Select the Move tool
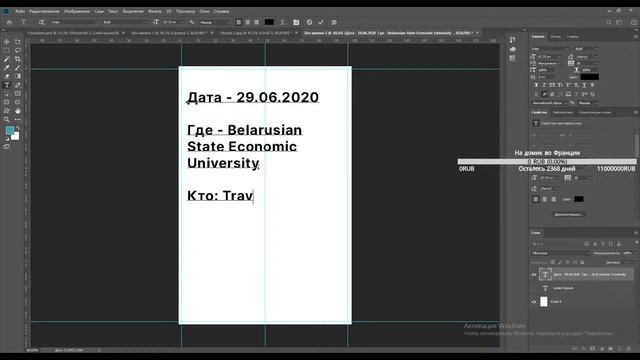The width and height of the screenshot is (640, 360). tap(7, 42)
